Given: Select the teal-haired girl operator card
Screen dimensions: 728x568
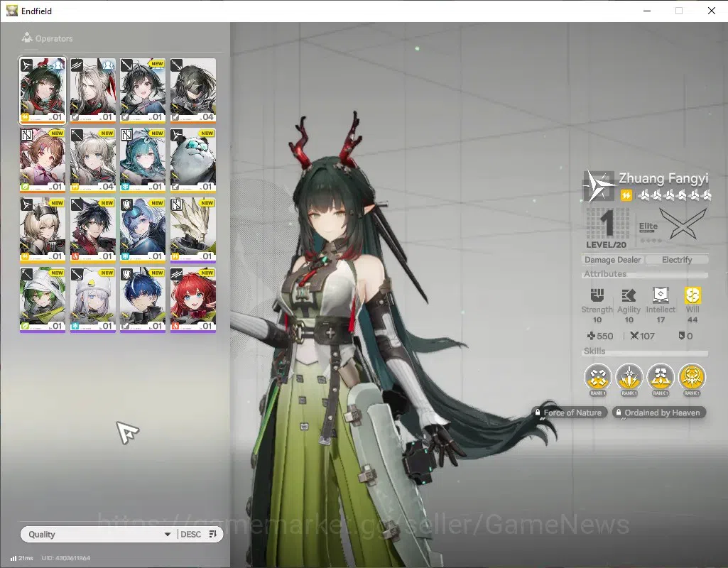Looking at the screenshot, I should pos(143,160).
